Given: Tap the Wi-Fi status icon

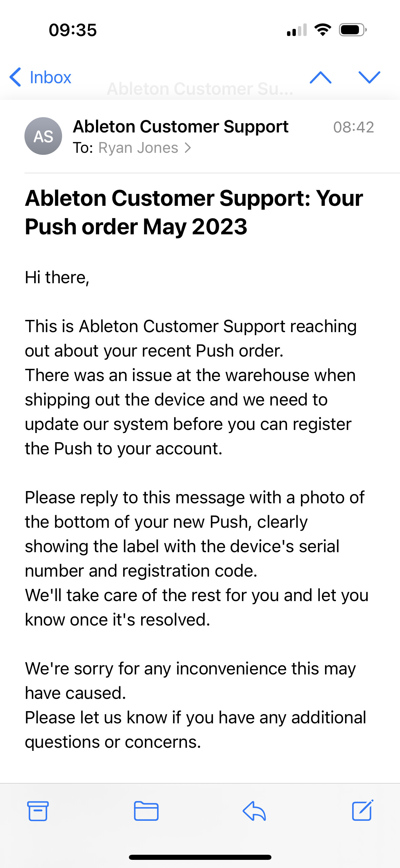Looking at the screenshot, I should click(323, 30).
